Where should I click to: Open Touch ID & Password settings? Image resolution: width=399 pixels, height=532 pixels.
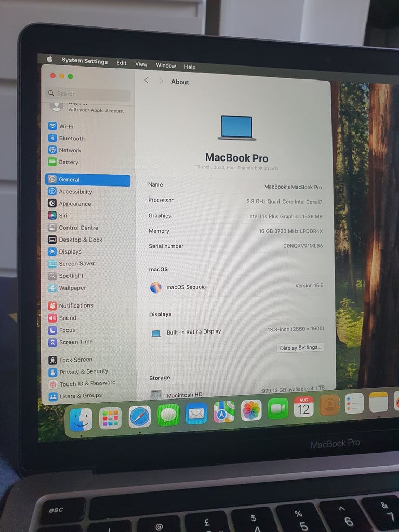pos(82,384)
